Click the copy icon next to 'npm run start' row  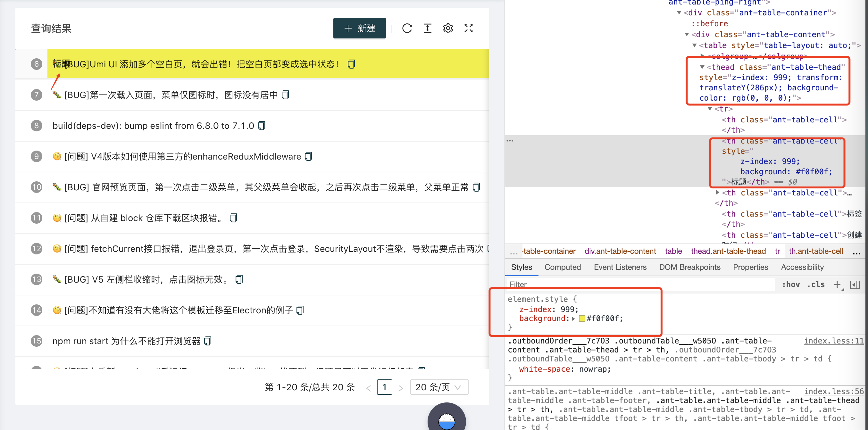(208, 341)
